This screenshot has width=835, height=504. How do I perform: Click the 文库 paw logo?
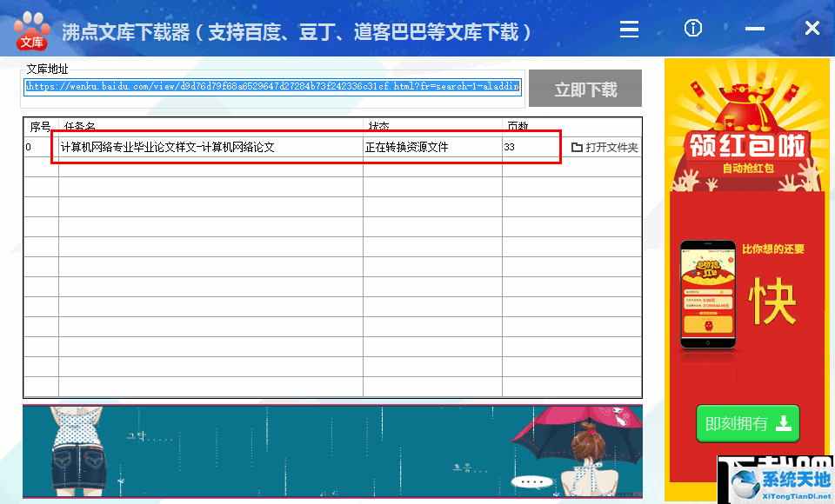pyautogui.click(x=31, y=31)
